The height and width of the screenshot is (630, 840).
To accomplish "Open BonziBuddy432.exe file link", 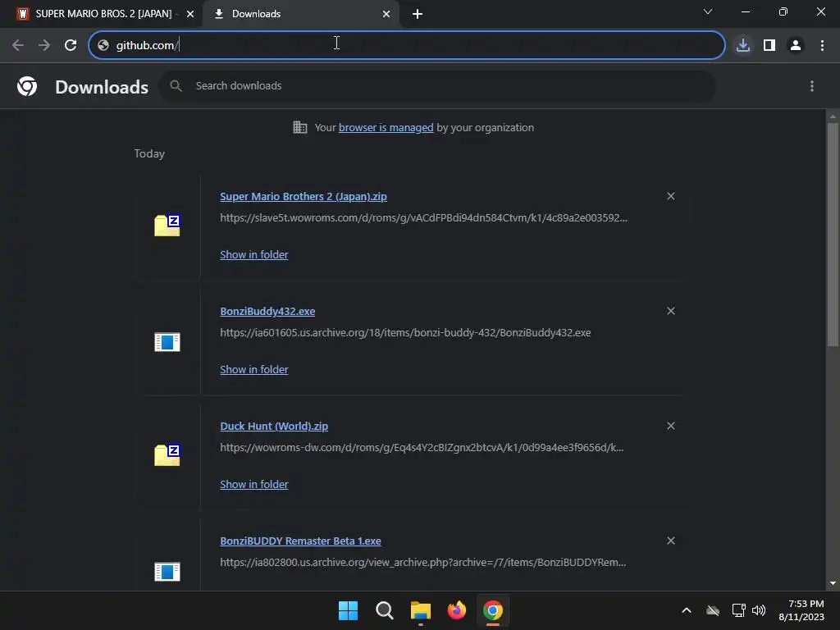I will tap(267, 311).
